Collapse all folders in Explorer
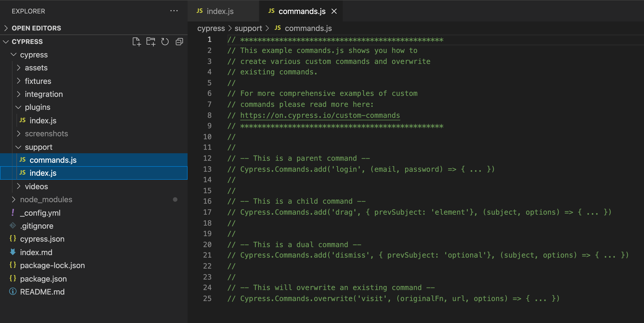644x323 pixels. point(179,41)
